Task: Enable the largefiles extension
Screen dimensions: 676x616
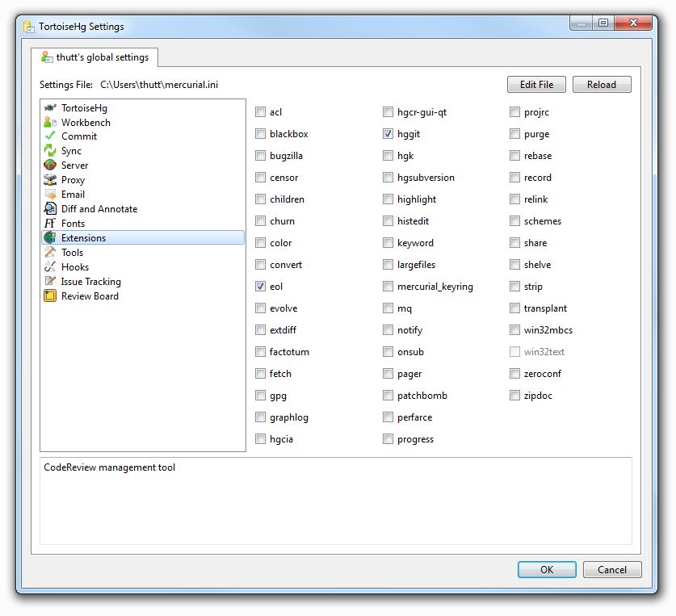Action: click(x=388, y=264)
